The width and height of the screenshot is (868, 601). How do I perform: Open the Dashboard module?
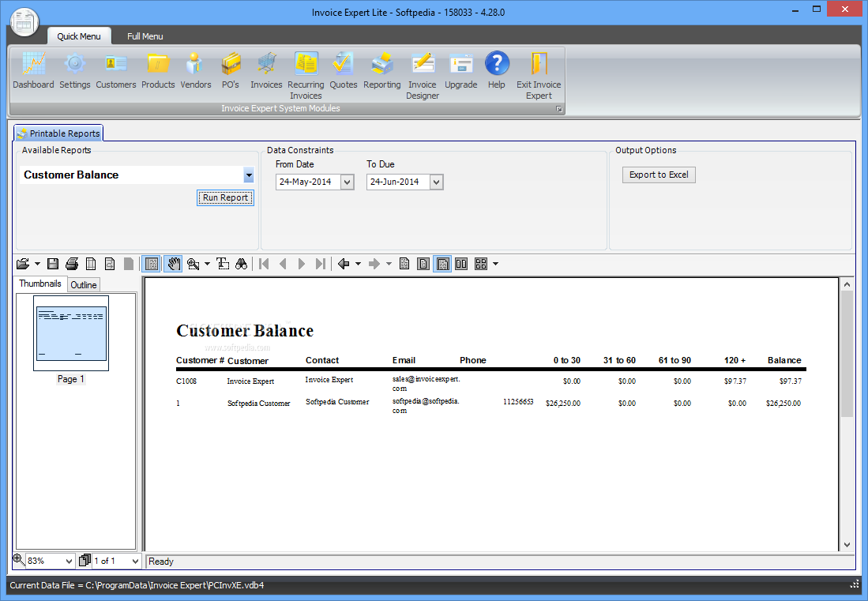pos(33,70)
